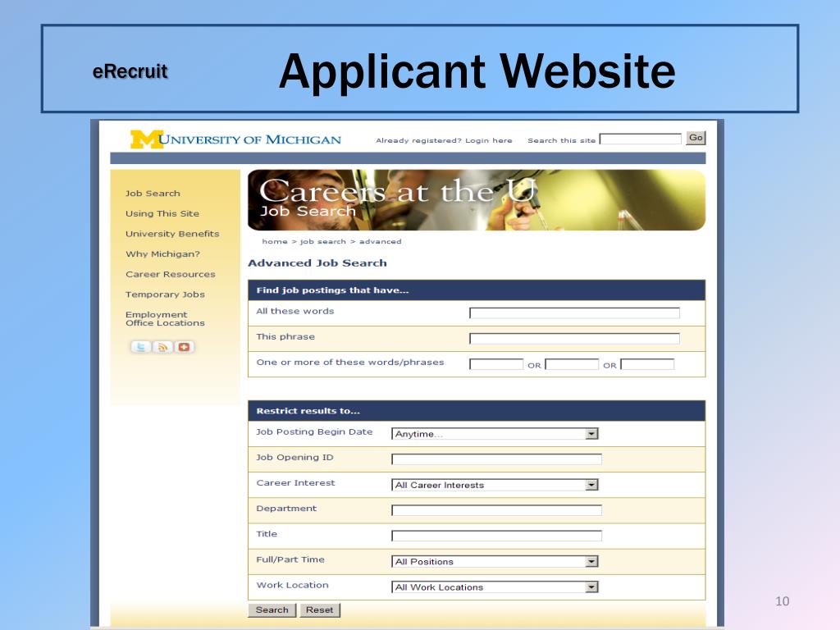Viewport: 840px width, 630px height.
Task: Click the Department input field
Action: click(x=496, y=510)
